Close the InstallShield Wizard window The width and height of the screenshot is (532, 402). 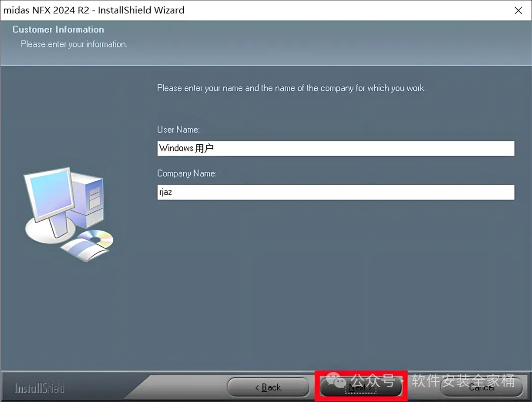click(518, 10)
